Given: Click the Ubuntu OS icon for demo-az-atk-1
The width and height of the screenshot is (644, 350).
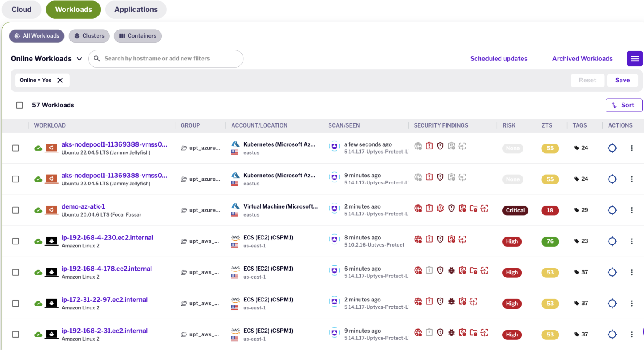Looking at the screenshot, I should tap(51, 209).
